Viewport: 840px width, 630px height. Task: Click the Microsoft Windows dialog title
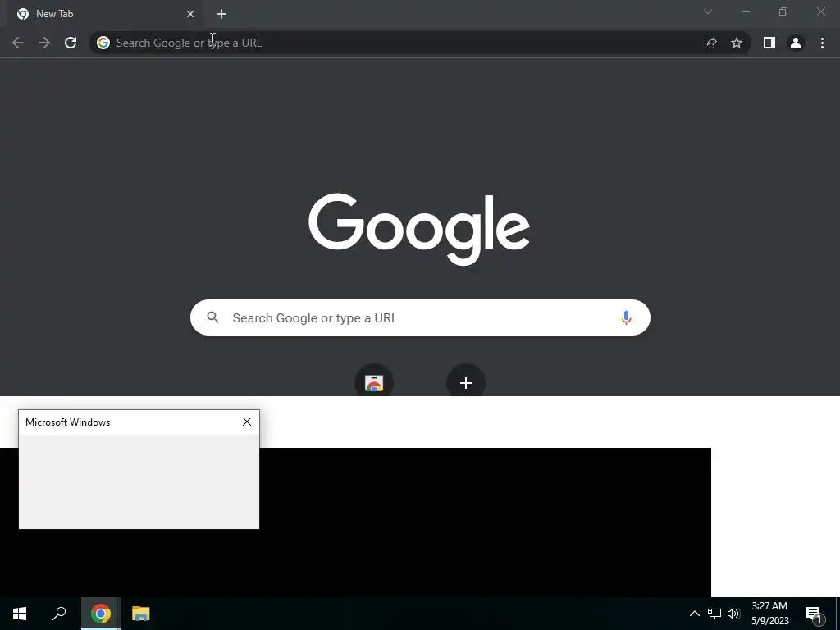[x=67, y=422]
